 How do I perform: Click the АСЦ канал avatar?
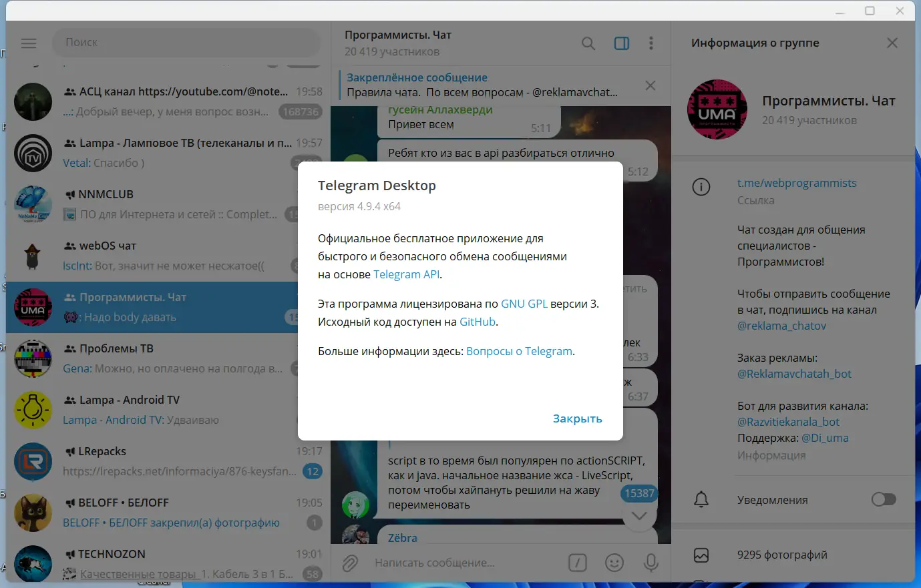pyautogui.click(x=33, y=101)
